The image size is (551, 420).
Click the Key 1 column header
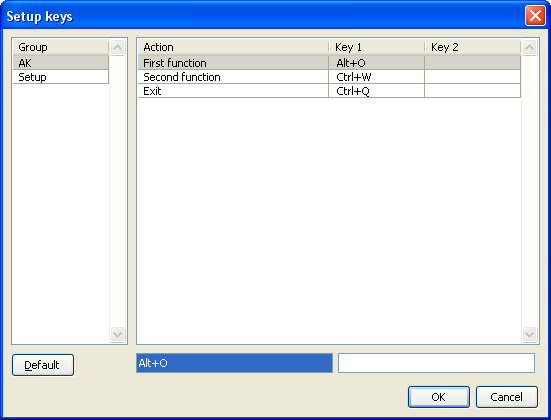[377, 47]
